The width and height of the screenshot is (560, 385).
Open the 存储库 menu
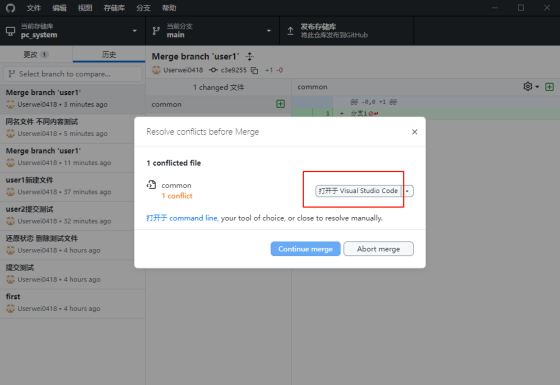(114, 8)
